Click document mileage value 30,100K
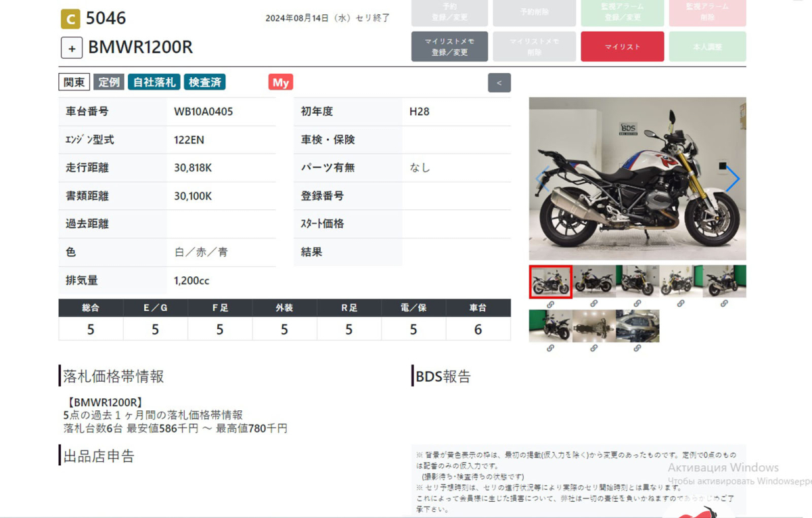The image size is (812, 518). [193, 196]
